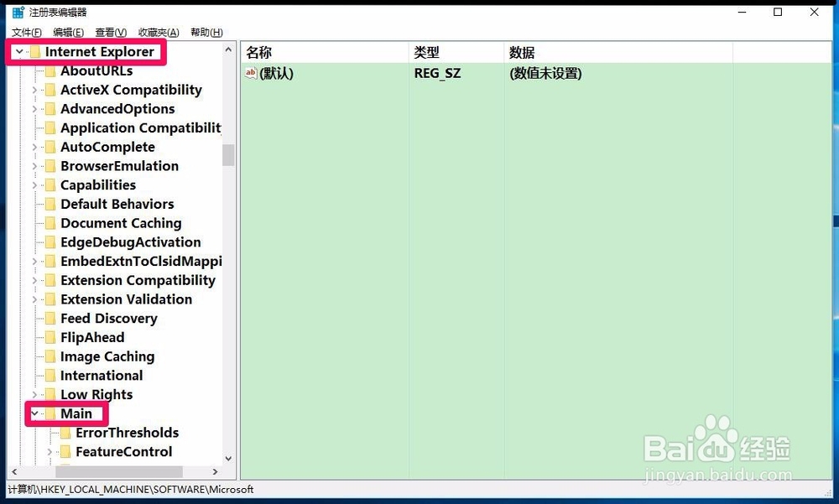Click the Registry Editor app icon in title bar

18,12
